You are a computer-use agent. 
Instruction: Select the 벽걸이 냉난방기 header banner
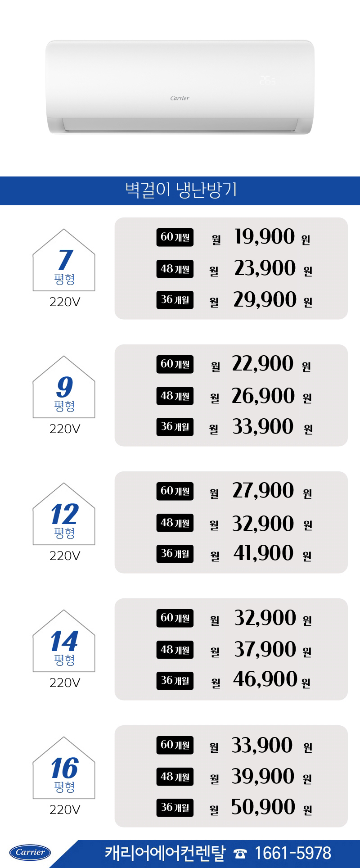click(x=180, y=191)
